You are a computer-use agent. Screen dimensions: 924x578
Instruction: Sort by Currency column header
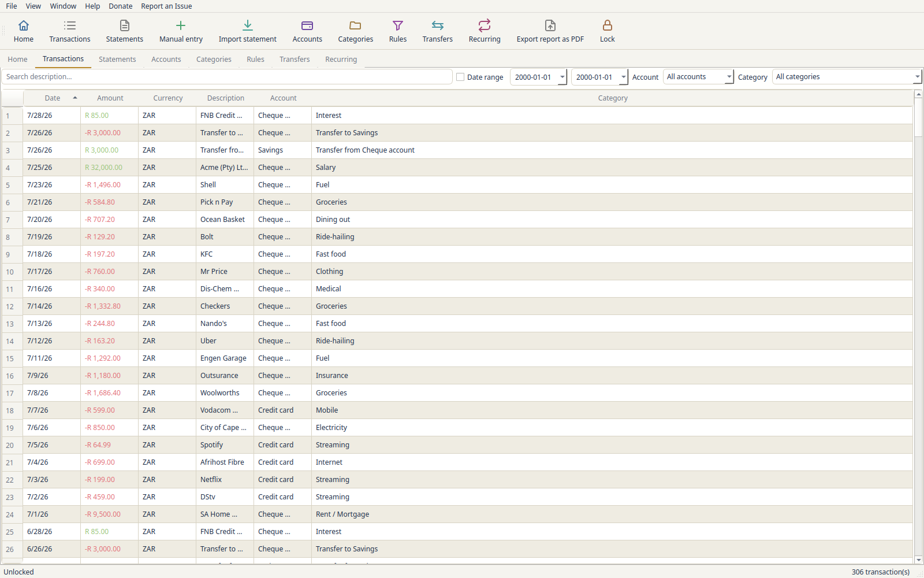pyautogui.click(x=167, y=98)
